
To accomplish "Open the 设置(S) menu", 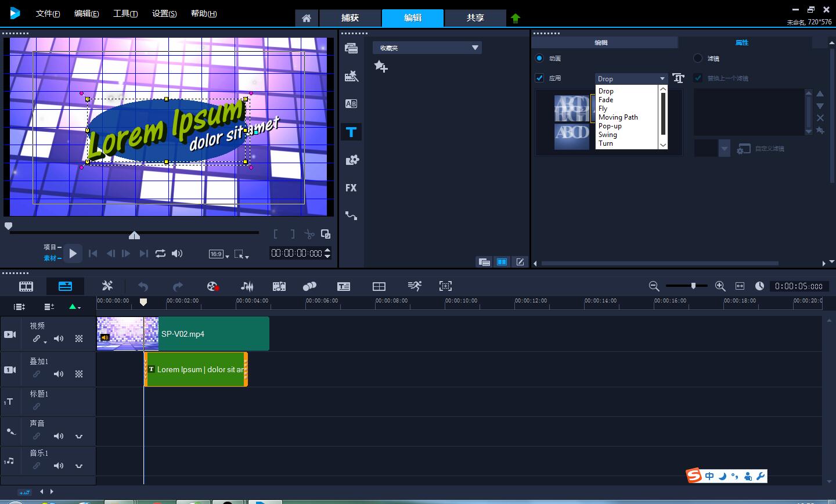I will click(164, 13).
